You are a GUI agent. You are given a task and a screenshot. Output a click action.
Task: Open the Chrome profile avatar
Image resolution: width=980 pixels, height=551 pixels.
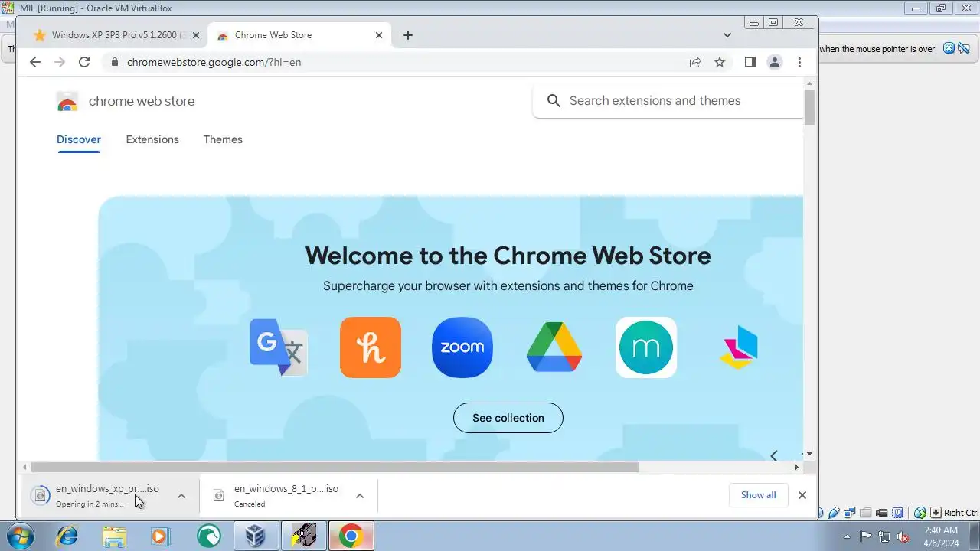(x=775, y=62)
